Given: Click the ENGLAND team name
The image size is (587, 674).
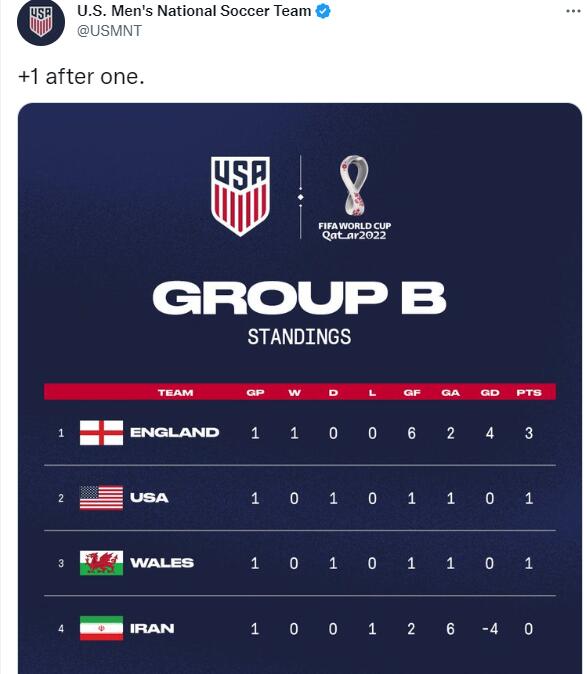Looking at the screenshot, I should click(x=174, y=432).
